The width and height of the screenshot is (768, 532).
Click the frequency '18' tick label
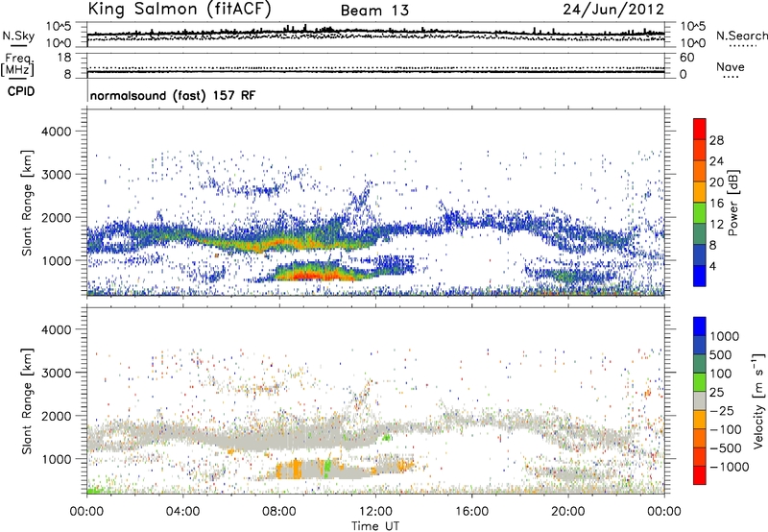(64, 58)
